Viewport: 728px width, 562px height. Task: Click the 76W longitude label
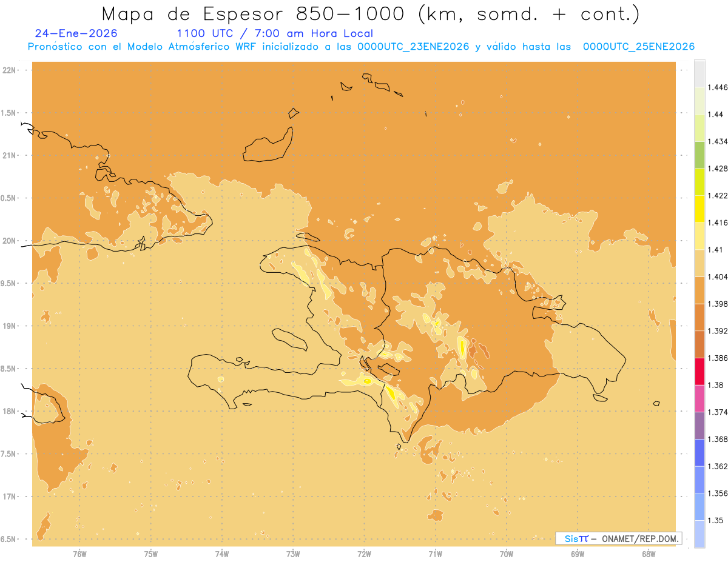pyautogui.click(x=79, y=555)
